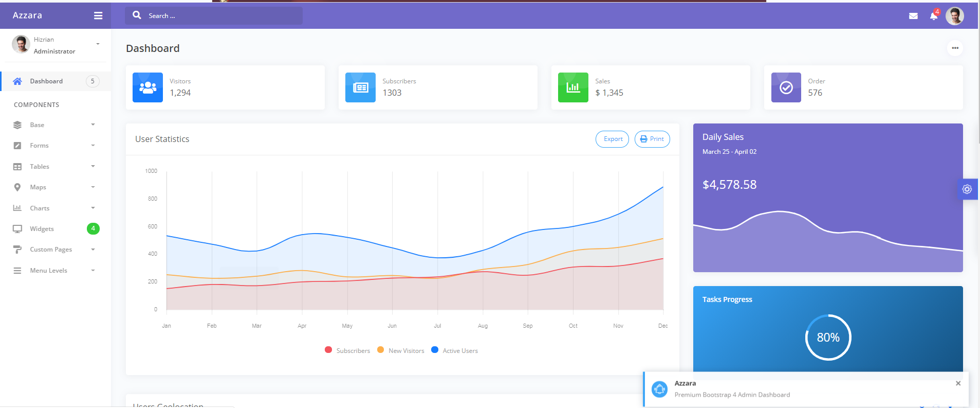This screenshot has height=408, width=980.
Task: Click the Visitors count 1,294
Action: (x=180, y=93)
